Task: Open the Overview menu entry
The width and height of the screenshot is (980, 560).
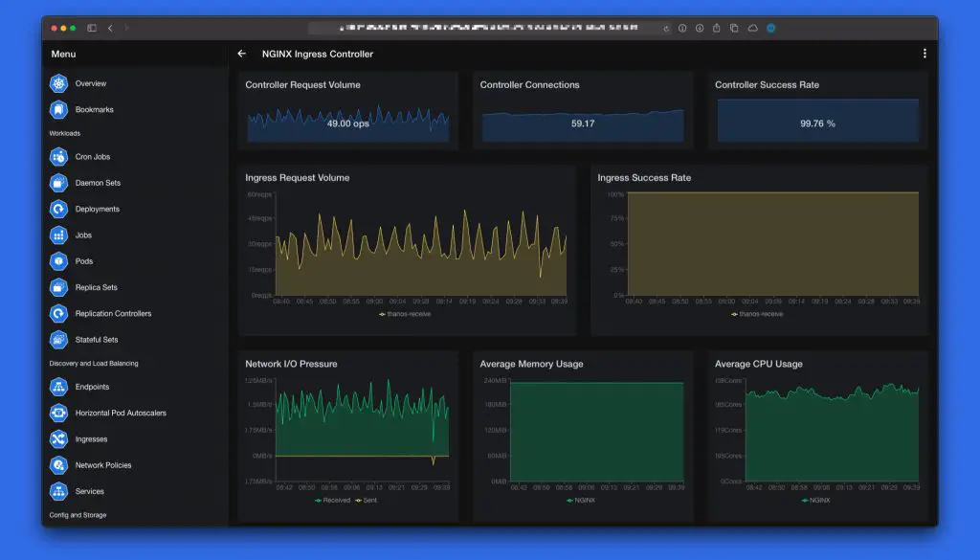Action: (x=91, y=83)
